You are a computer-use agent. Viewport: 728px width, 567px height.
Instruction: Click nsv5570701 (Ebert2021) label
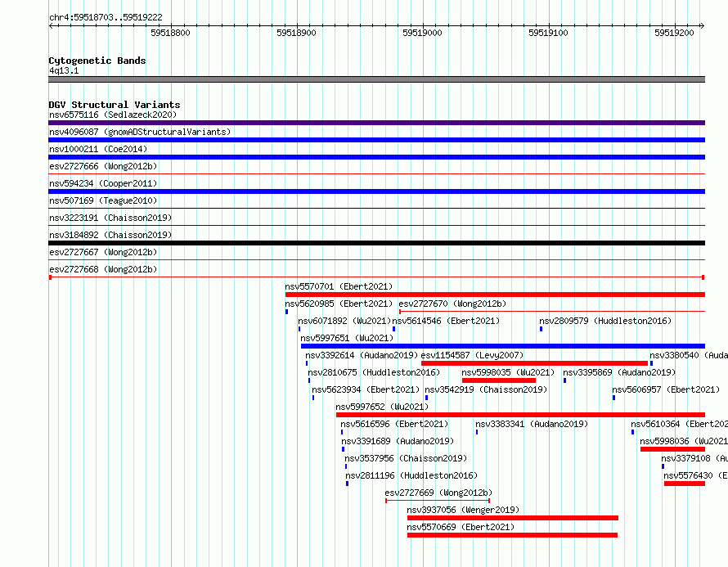[x=339, y=286]
